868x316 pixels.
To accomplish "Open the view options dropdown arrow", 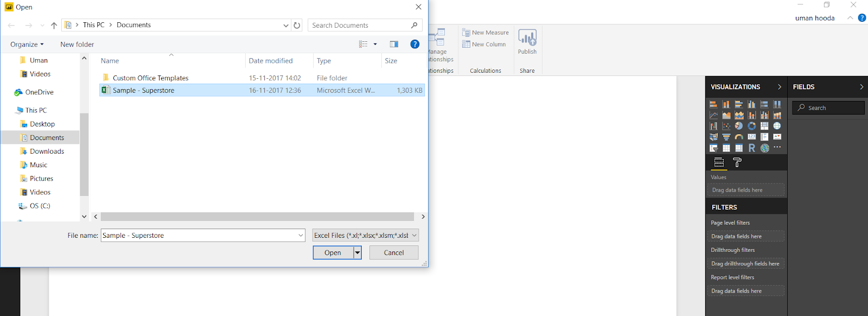I will [375, 45].
